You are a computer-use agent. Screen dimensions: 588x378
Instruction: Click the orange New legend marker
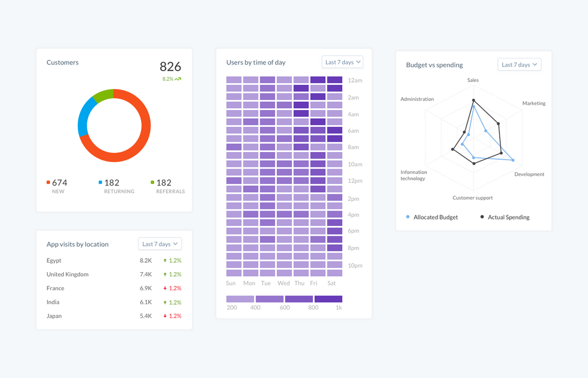coord(49,182)
